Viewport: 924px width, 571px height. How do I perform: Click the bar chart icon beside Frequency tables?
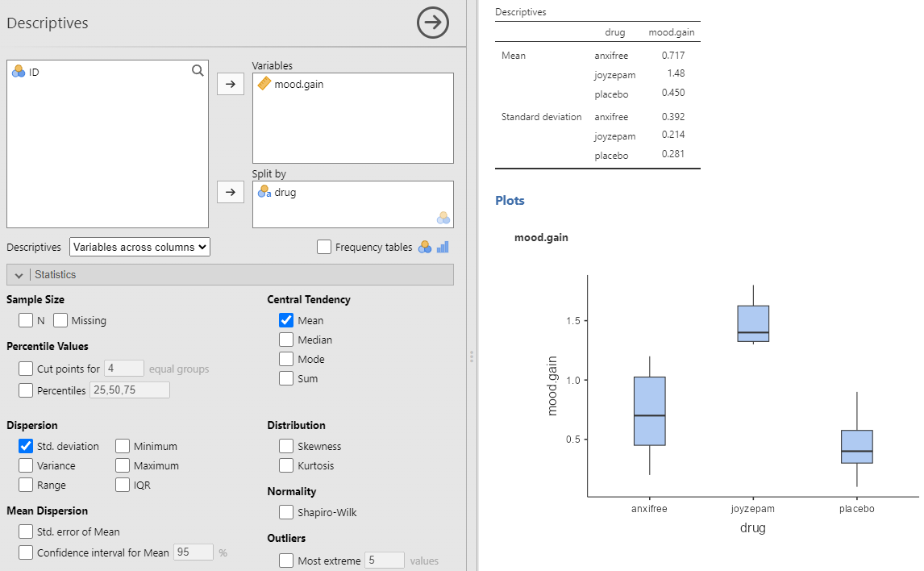pos(443,248)
